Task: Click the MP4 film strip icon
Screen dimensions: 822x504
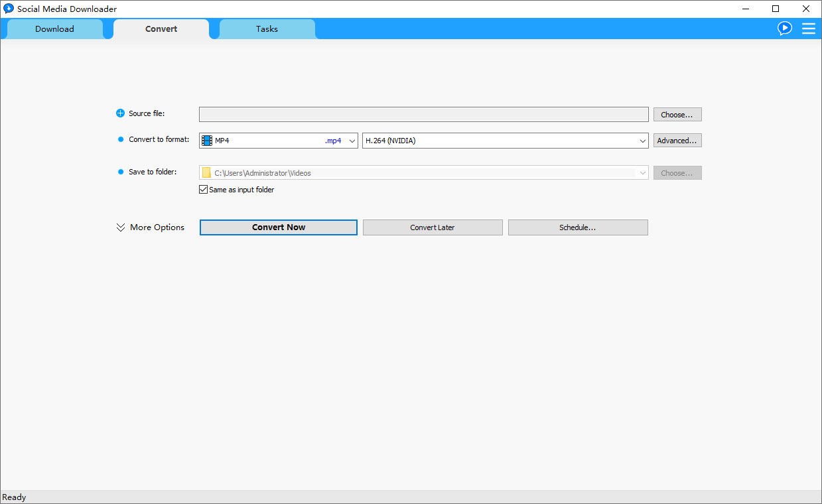Action: (208, 141)
